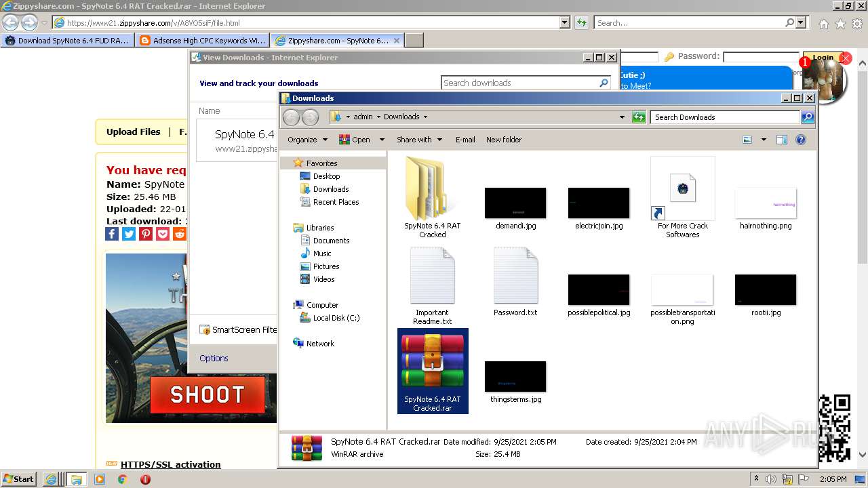868x488 pixels.
Task: Open IE tools gear icon
Action: tap(856, 24)
